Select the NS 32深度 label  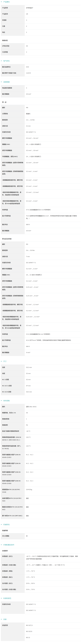tap(6, 380)
